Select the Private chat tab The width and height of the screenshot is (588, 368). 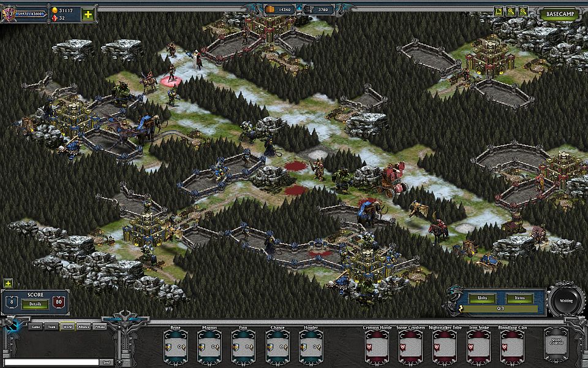point(99,327)
